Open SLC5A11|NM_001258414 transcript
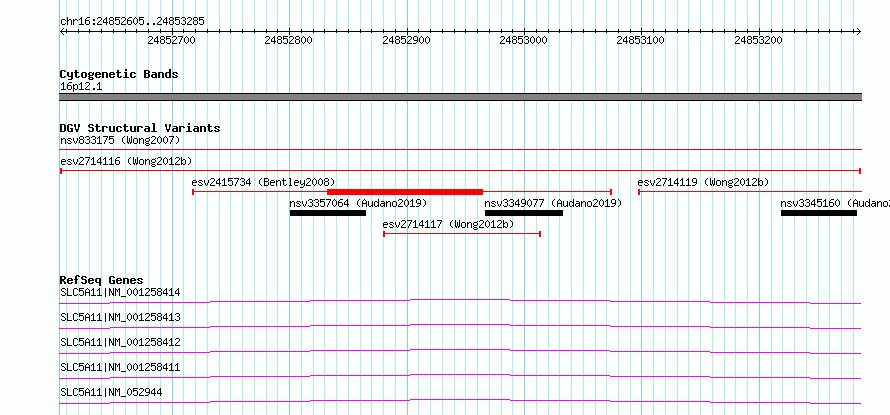The image size is (890, 415). coord(120,293)
